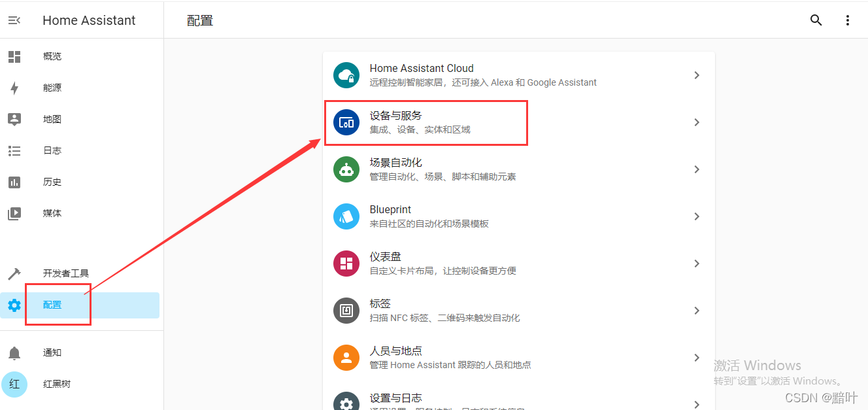Click description mentioning Alexa 和 Google Assistant
Screen dimensions: 868x410
point(483,82)
